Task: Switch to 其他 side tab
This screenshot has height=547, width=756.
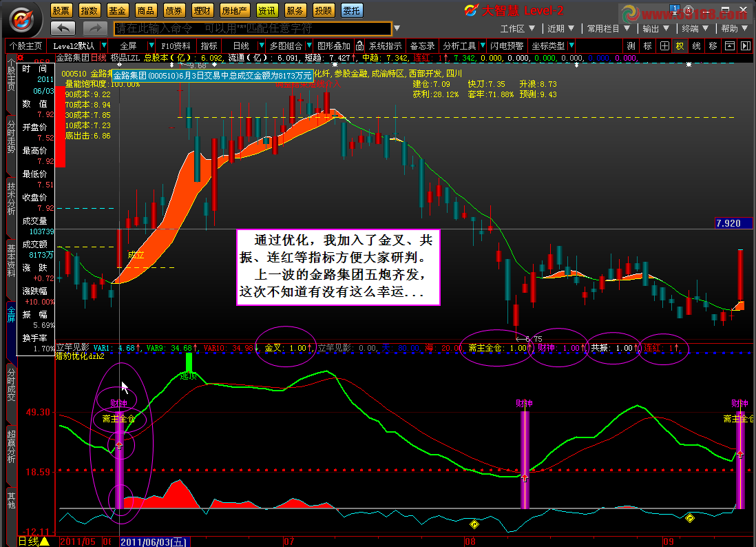Action: [11, 500]
